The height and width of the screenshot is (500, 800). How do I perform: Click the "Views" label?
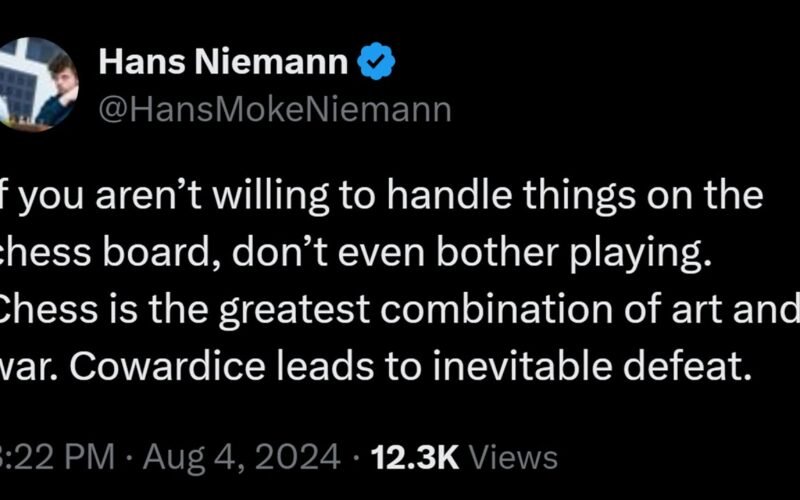(513, 457)
